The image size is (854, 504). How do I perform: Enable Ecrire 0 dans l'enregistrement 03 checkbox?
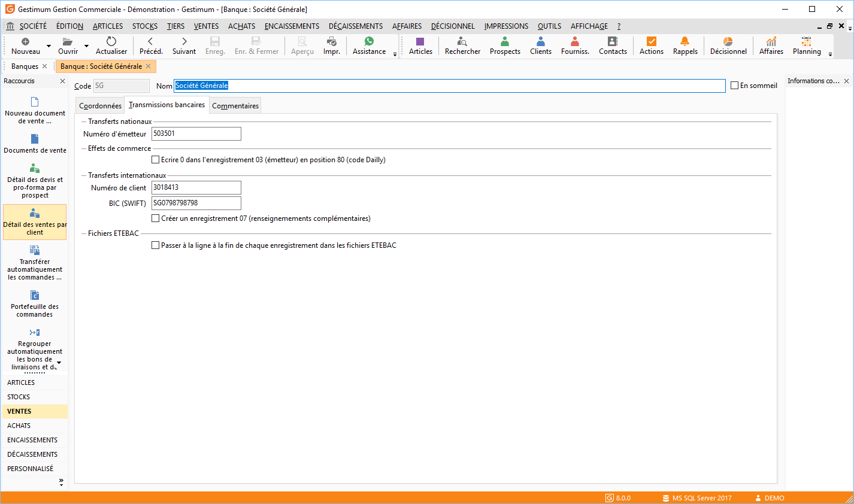(x=156, y=160)
